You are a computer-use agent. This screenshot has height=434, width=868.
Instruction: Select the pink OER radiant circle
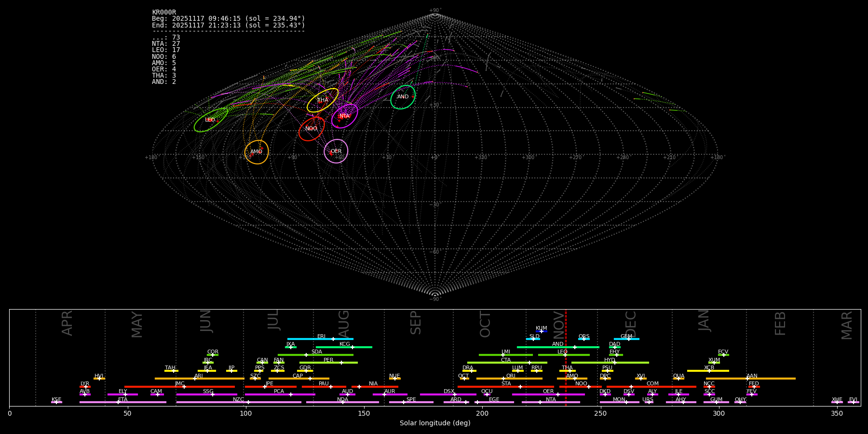coord(336,151)
